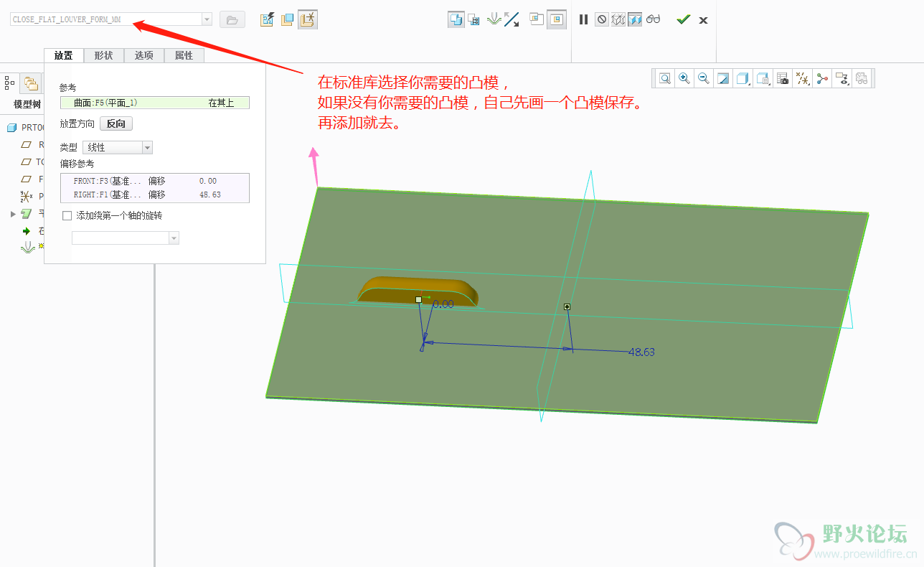Select the form feature item in model tree

(x=29, y=247)
